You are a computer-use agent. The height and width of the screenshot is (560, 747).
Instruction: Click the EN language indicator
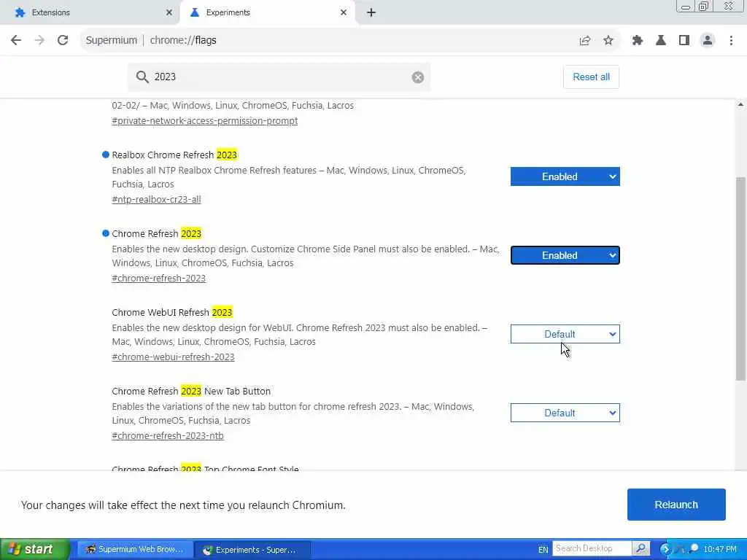tap(543, 550)
